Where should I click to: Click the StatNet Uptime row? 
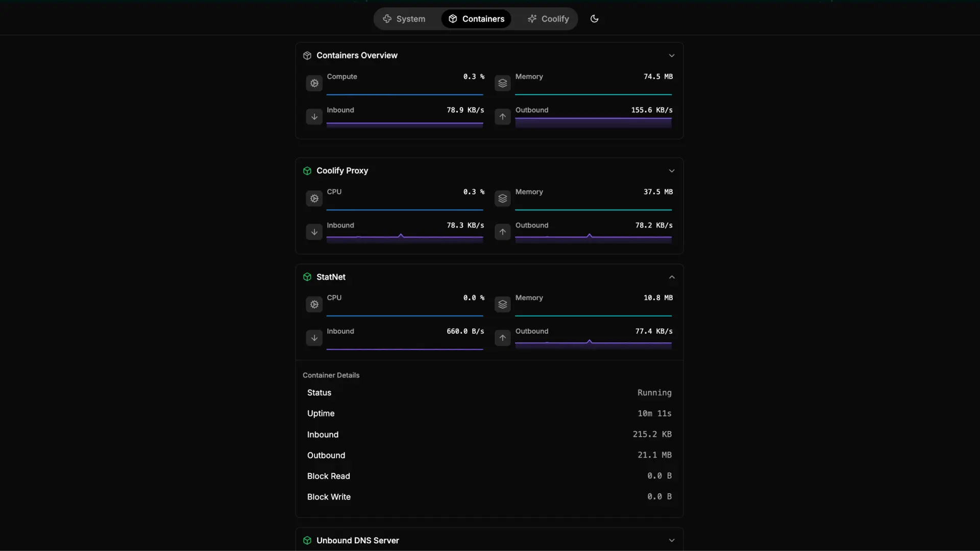pyautogui.click(x=489, y=413)
